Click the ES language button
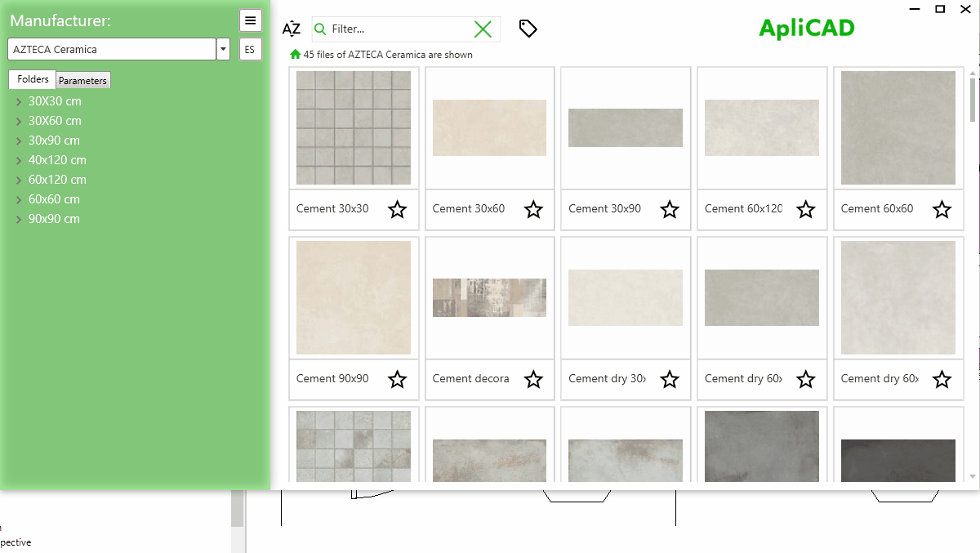This screenshot has height=553, width=980. pos(249,49)
